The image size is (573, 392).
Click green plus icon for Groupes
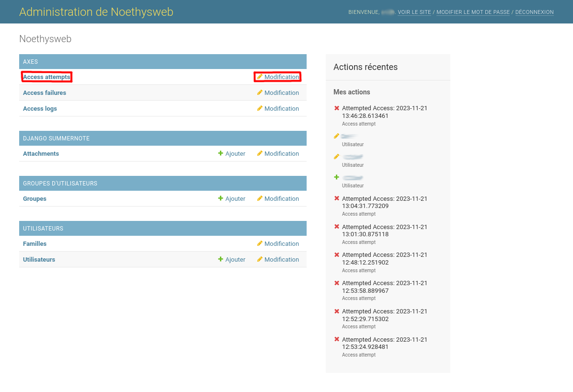(221, 198)
